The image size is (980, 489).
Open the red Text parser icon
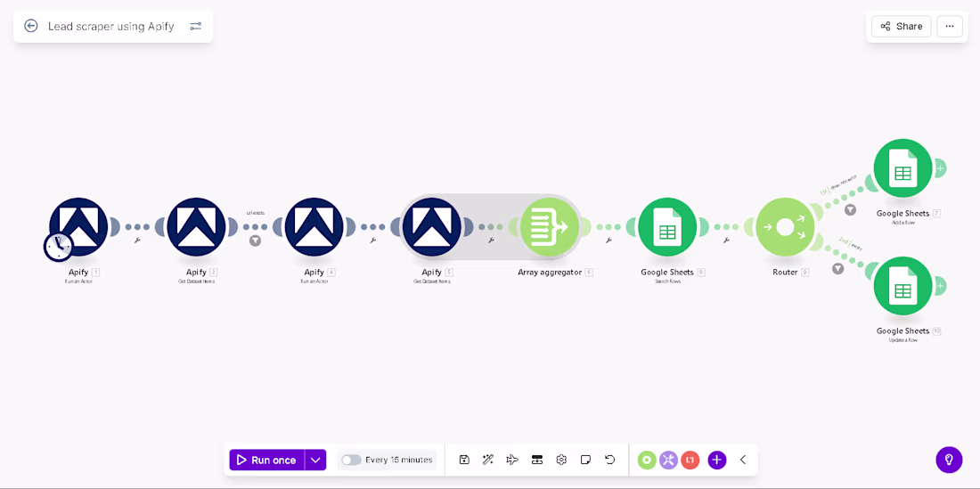[690, 460]
